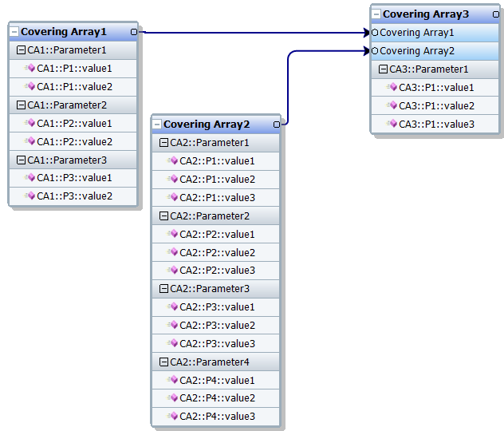Click the diamond icon of CA2::P4::value3
The image size is (504, 431).
(x=173, y=416)
